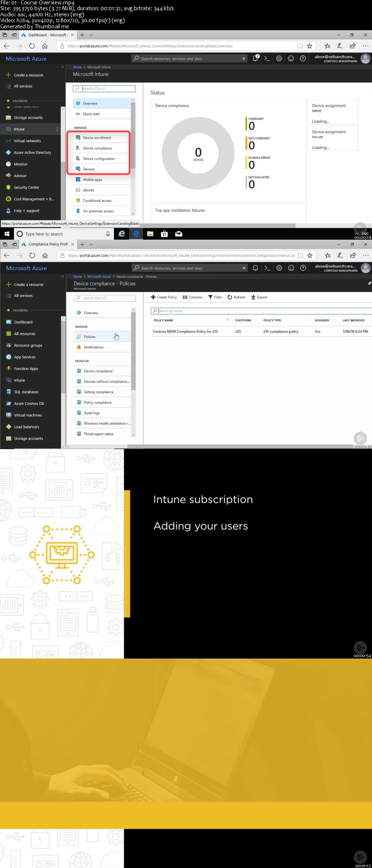The height and width of the screenshot is (868, 372).
Task: Open Internet Explorer from taskbar
Action: (122, 234)
